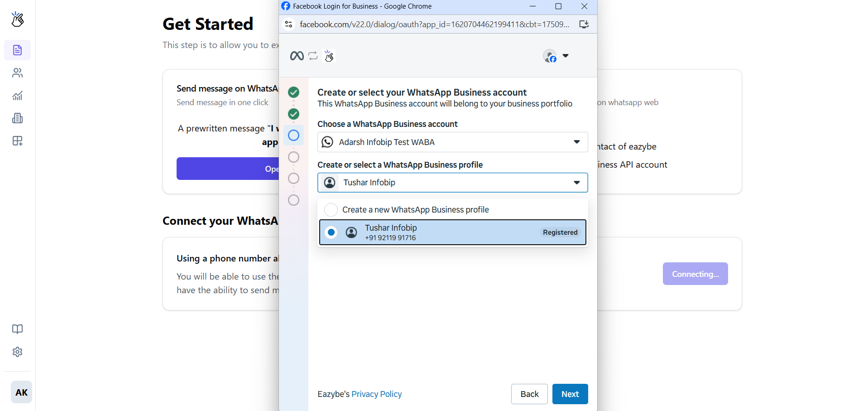
Task: Click the second completed step checkmark
Action: coord(293,114)
